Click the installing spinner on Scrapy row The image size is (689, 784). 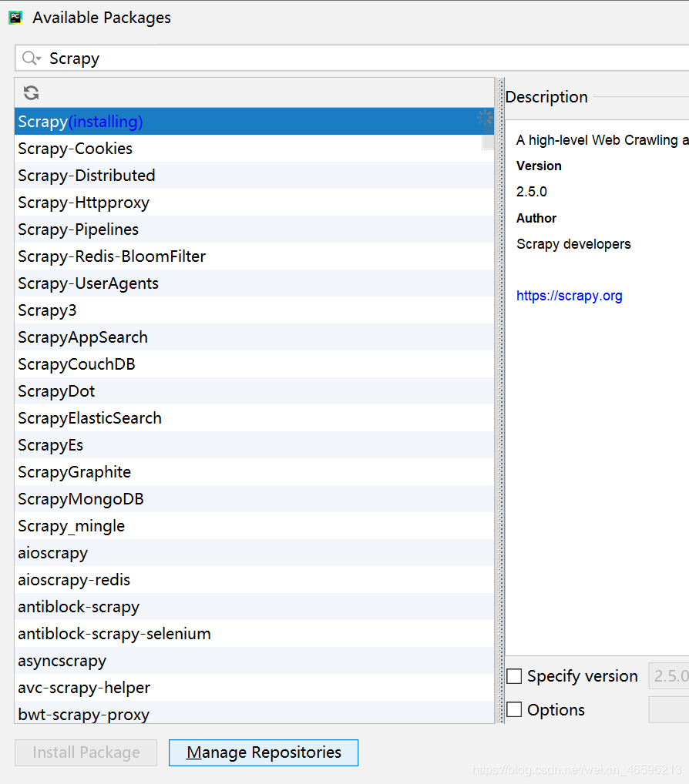(484, 118)
